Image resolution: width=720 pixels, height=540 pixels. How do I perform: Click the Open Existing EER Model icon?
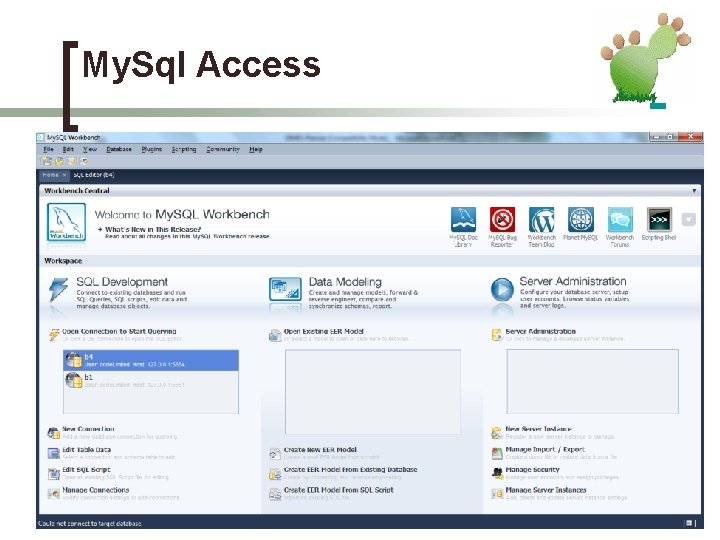point(275,335)
